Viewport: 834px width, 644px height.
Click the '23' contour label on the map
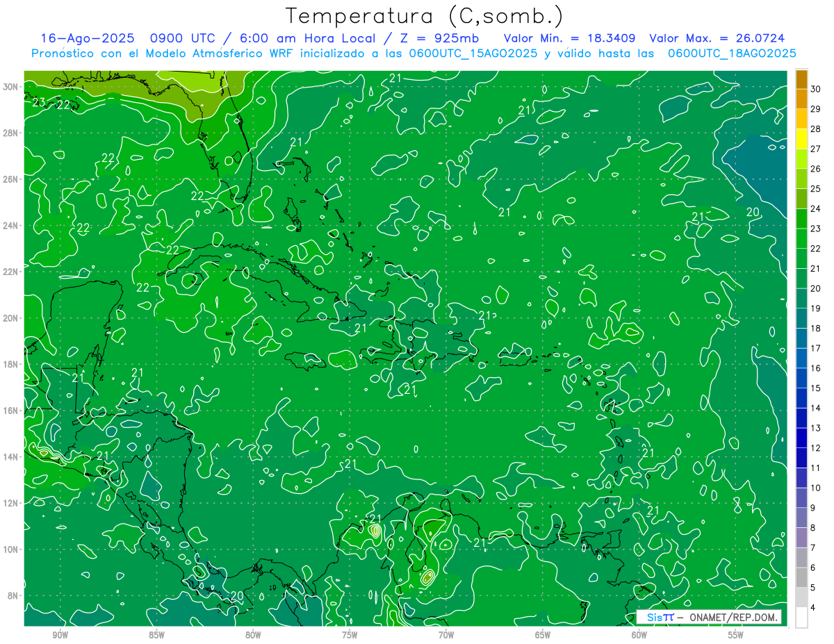40,103
